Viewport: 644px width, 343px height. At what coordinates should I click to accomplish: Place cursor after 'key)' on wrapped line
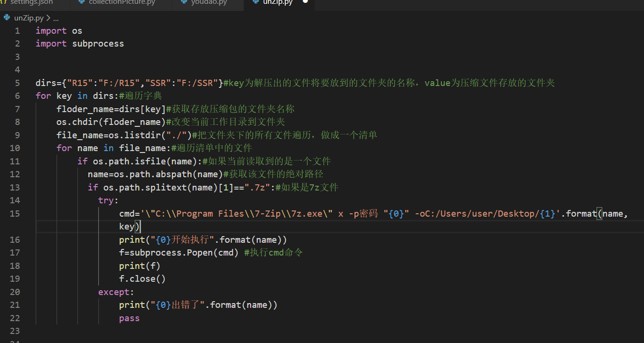(x=140, y=227)
